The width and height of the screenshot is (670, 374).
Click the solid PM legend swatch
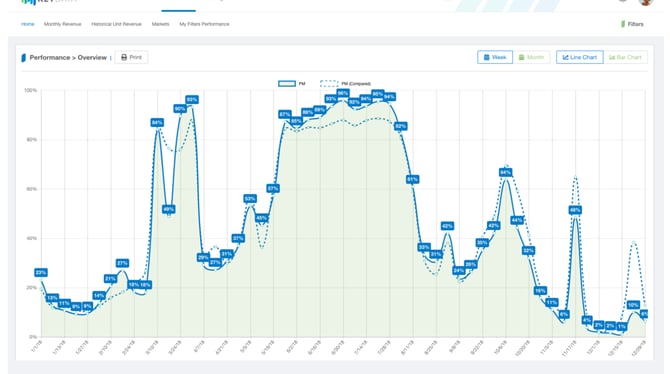pos(287,84)
